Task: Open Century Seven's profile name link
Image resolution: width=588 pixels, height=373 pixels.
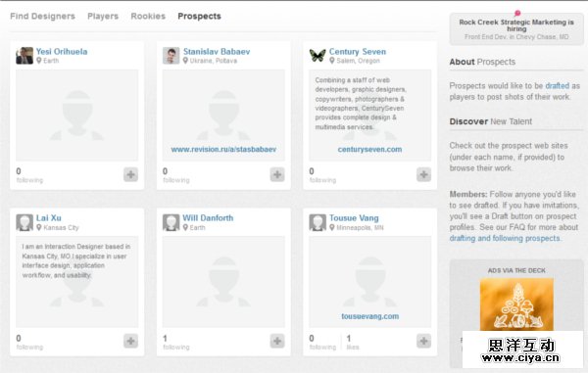Action: pos(358,51)
